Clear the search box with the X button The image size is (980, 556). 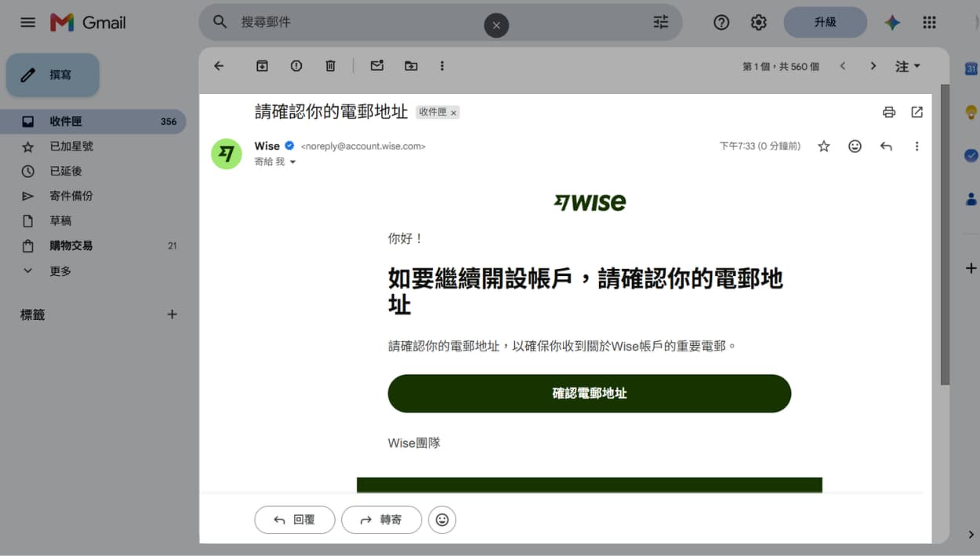click(496, 25)
